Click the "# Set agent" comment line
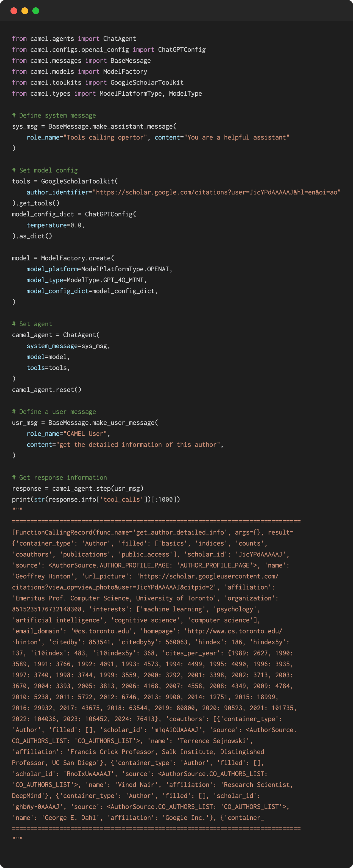Screen dimensions: 353x868 click(x=32, y=324)
